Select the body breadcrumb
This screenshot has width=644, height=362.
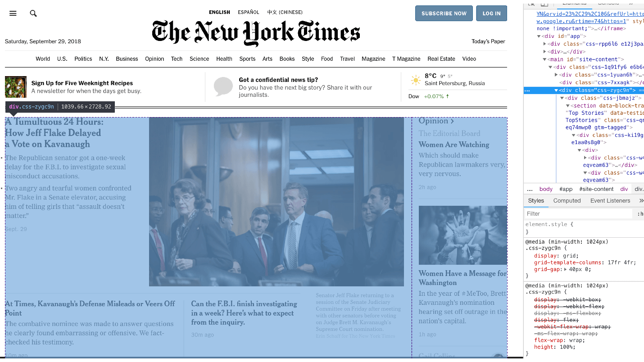coord(546,189)
